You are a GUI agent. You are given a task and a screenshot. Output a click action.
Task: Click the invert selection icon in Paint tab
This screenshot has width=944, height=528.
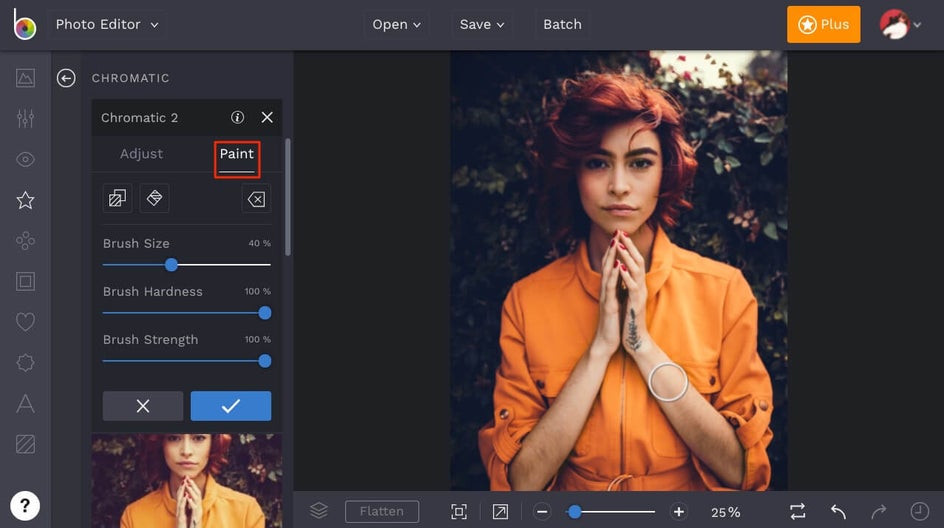coord(117,198)
